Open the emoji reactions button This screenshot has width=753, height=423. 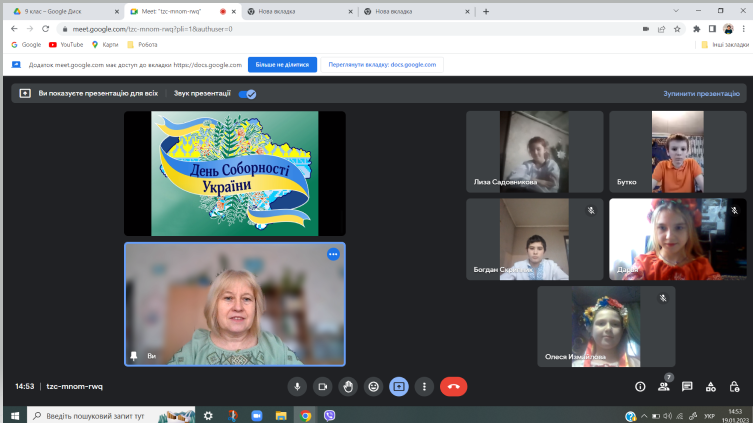tap(374, 386)
